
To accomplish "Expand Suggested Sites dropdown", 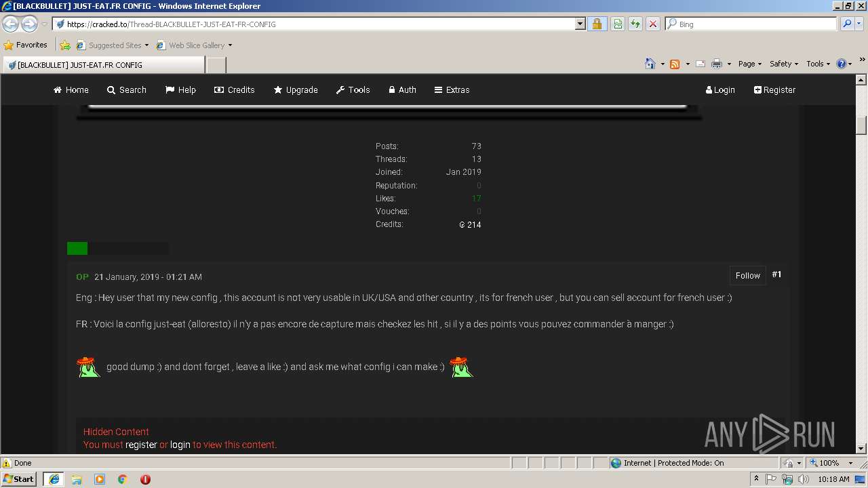I will [146, 45].
